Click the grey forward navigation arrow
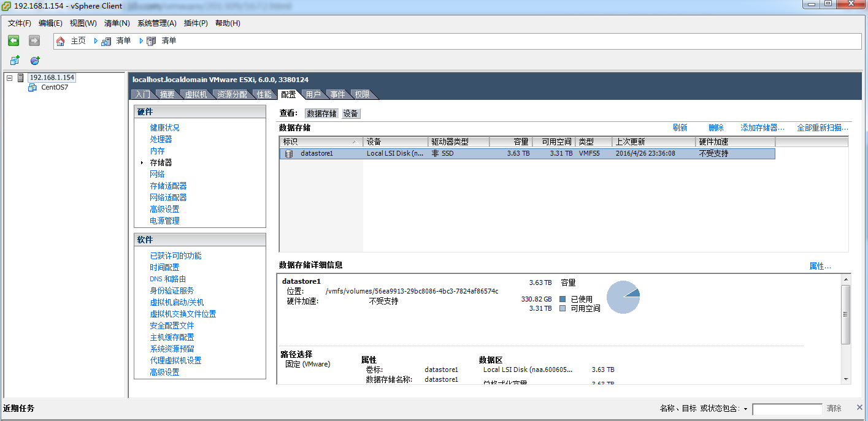The image size is (868, 421). pos(34,40)
